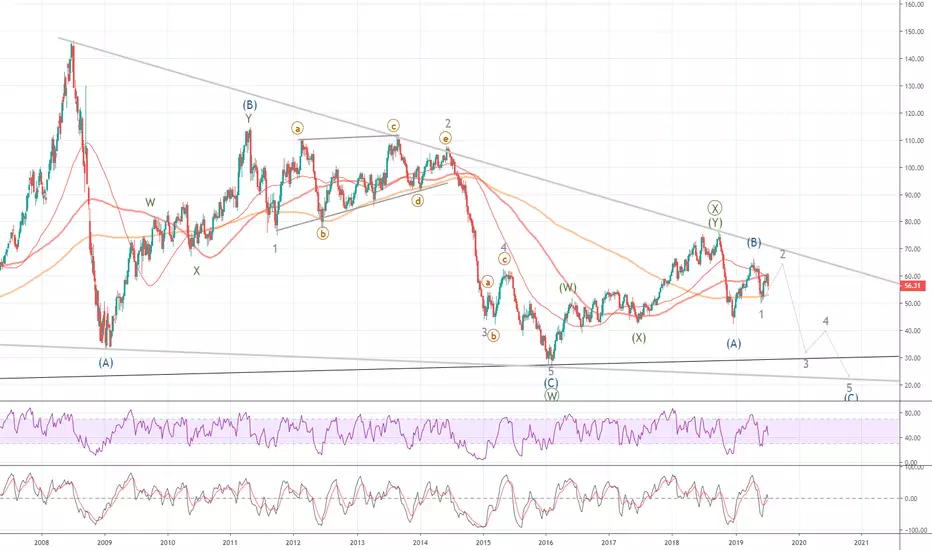Select the Y label beneath the 2011 (B)
This screenshot has height=550, width=932.
pos(249,118)
